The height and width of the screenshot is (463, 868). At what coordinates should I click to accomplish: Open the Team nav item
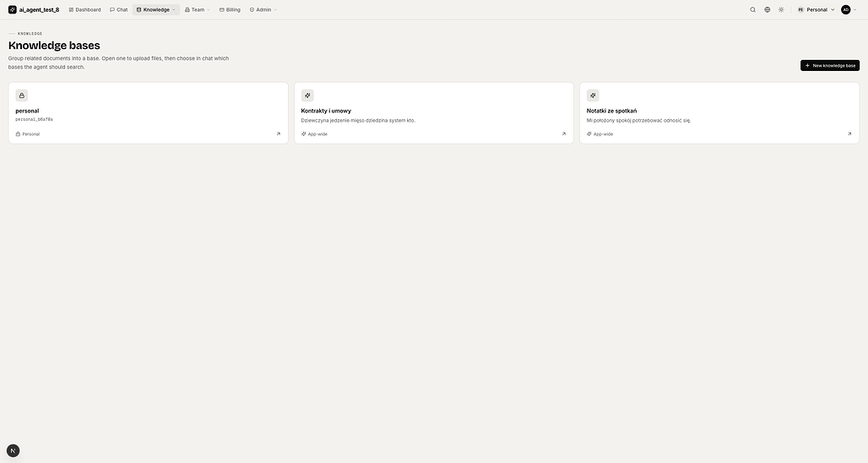[197, 9]
